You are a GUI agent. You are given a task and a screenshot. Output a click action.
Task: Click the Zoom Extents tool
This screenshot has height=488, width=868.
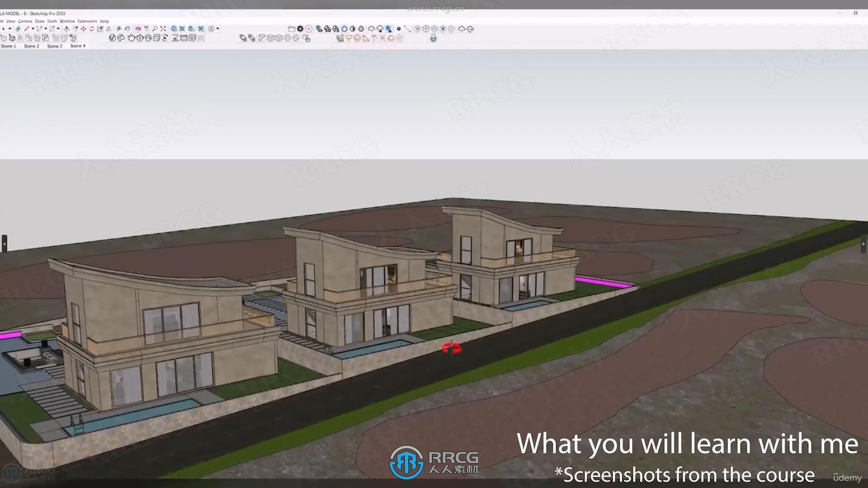163,28
